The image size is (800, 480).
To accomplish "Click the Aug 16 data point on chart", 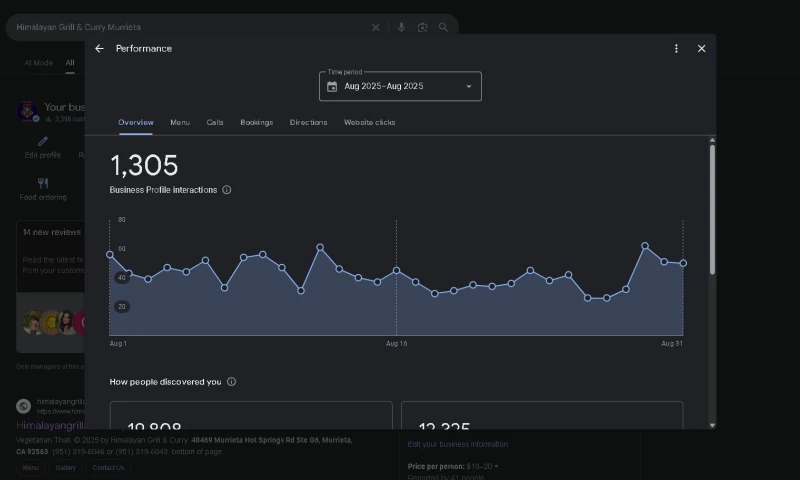I will click(x=396, y=270).
